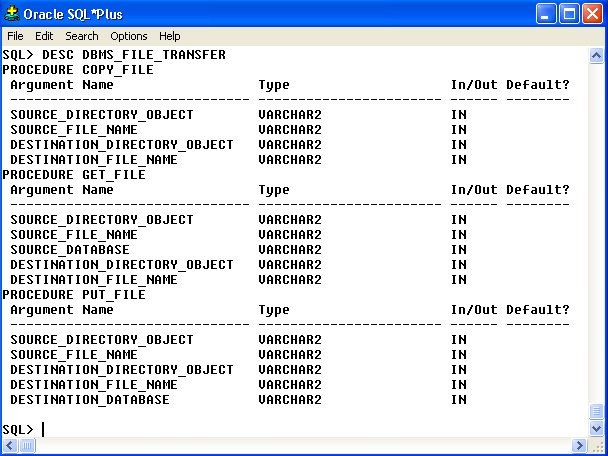Click VARCHAR2 type of DESTINATION_DATABASE row
This screenshot has height=456, width=608.
(290, 400)
